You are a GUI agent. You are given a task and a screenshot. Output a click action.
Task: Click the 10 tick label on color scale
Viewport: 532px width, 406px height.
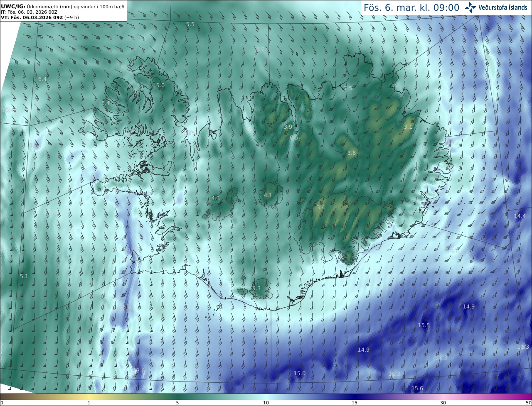click(266, 403)
